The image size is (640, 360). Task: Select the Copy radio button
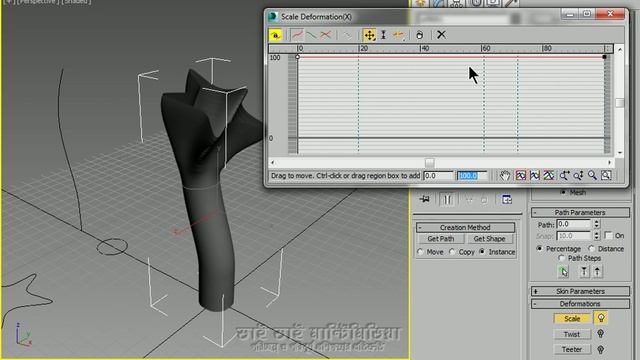coord(452,252)
